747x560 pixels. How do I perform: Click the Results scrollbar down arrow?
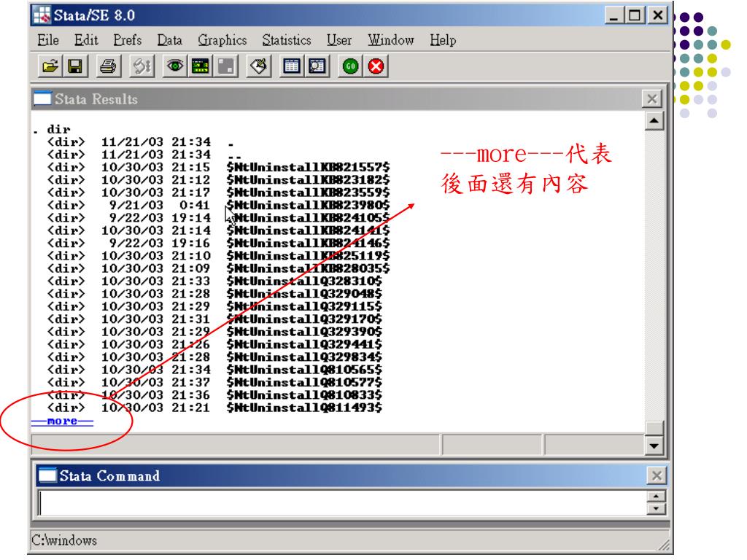(654, 446)
